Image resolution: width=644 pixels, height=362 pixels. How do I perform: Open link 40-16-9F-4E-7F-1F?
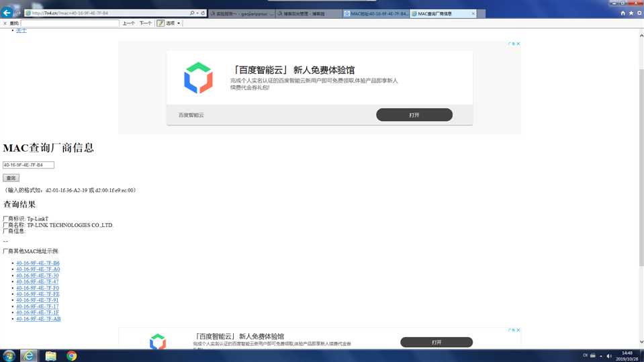38,313
